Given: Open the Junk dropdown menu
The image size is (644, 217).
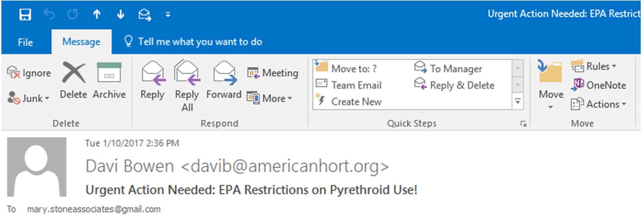Looking at the screenshot, I should click(29, 98).
